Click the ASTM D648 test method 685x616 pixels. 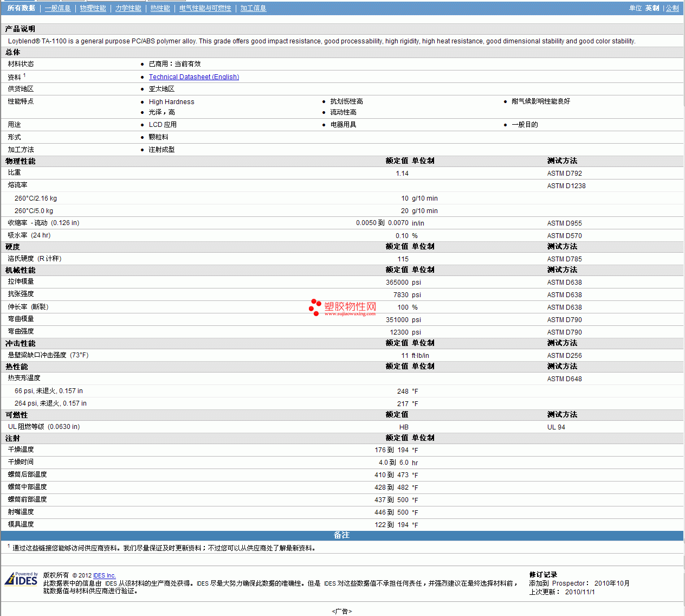pyautogui.click(x=564, y=379)
